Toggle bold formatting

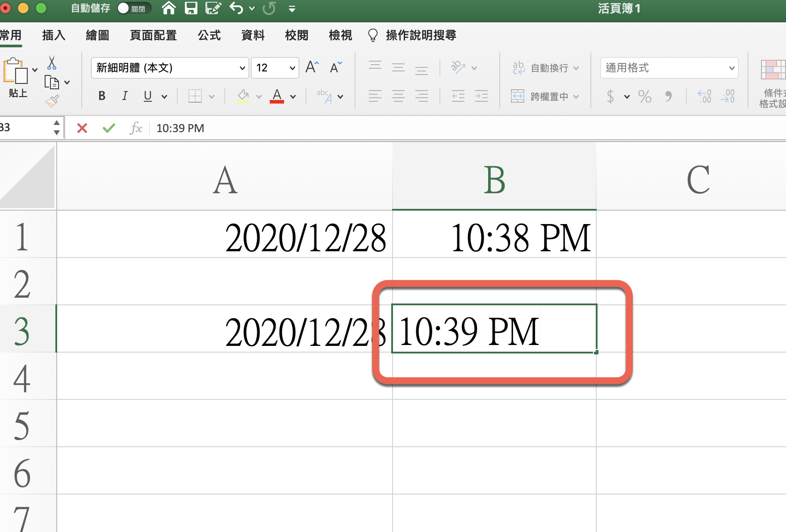pyautogui.click(x=102, y=96)
